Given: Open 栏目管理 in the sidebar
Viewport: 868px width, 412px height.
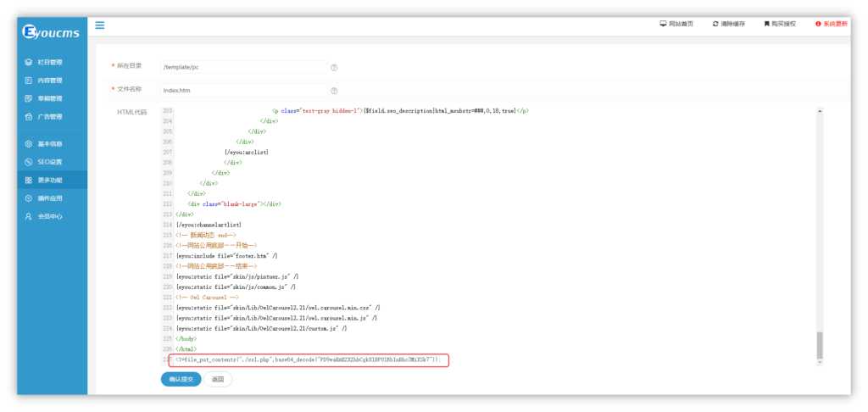Looking at the screenshot, I should coord(52,62).
